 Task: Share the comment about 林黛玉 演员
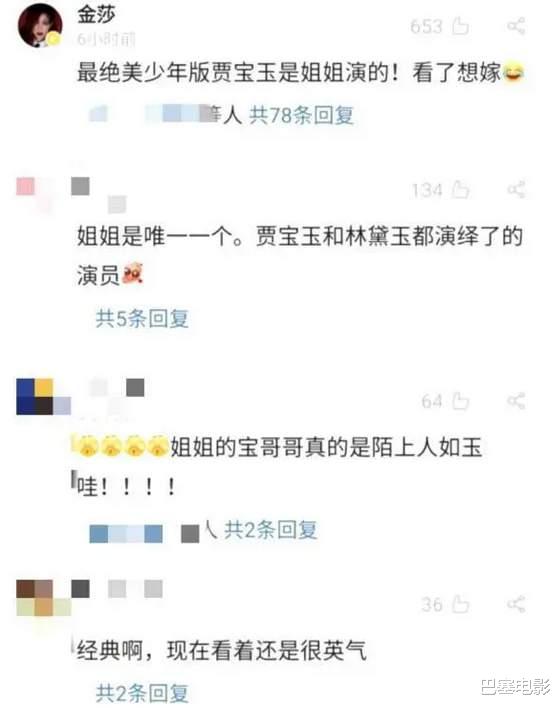coord(516,190)
